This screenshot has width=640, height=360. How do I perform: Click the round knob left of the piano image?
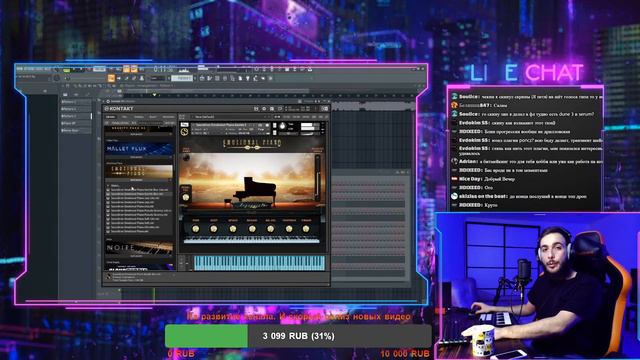pyautogui.click(x=186, y=198)
